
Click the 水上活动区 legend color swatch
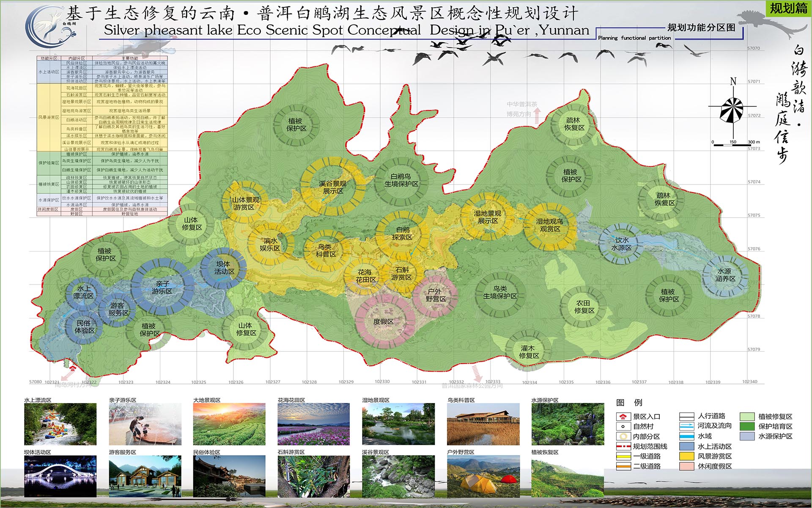[687, 446]
